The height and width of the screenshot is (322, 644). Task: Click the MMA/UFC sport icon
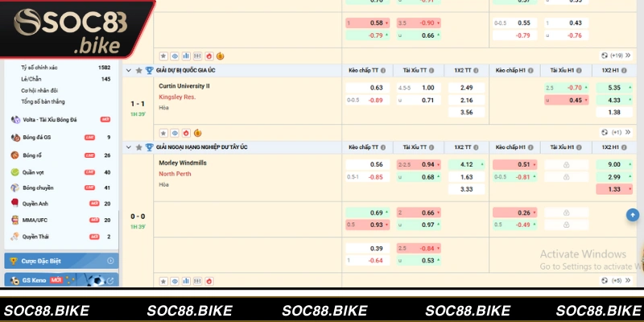coord(14,219)
